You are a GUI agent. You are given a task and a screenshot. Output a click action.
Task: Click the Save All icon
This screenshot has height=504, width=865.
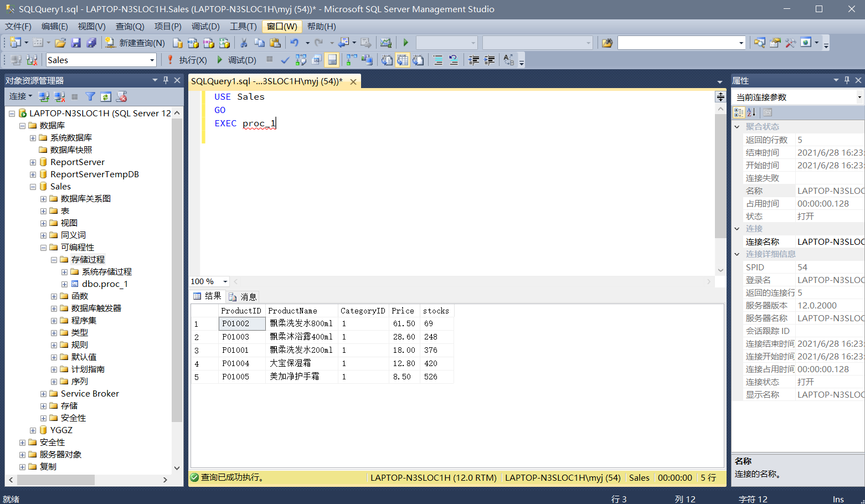click(x=92, y=43)
